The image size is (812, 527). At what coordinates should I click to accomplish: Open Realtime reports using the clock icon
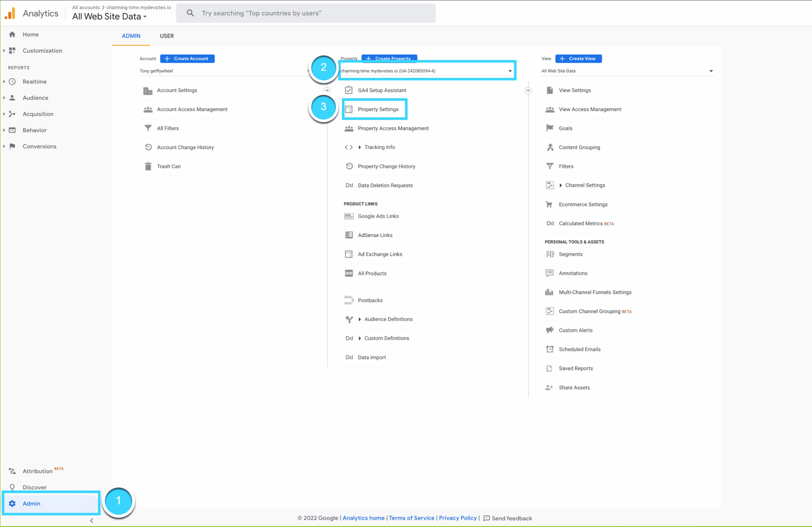(12, 81)
